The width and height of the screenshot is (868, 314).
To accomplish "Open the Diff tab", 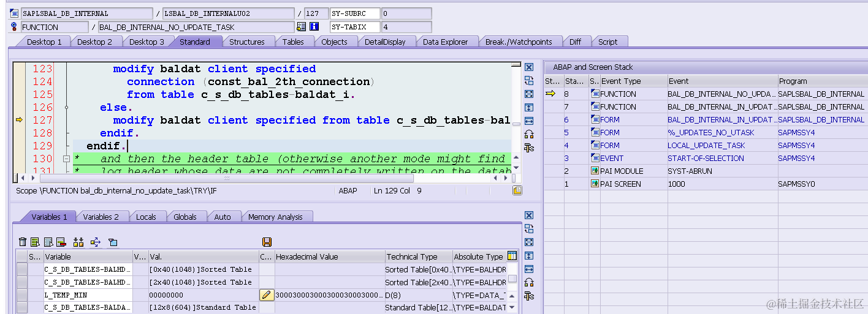I will 575,42.
